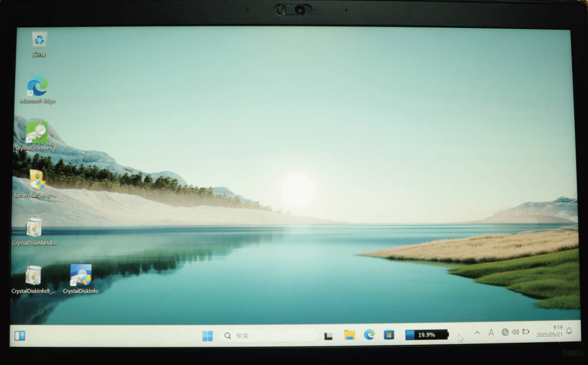Viewport: 588px width, 365px height.
Task: Open the network status tray icon
Action: pos(505,332)
